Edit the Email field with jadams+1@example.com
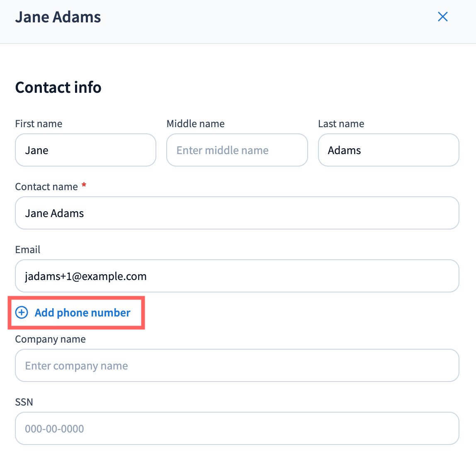 pyautogui.click(x=237, y=276)
